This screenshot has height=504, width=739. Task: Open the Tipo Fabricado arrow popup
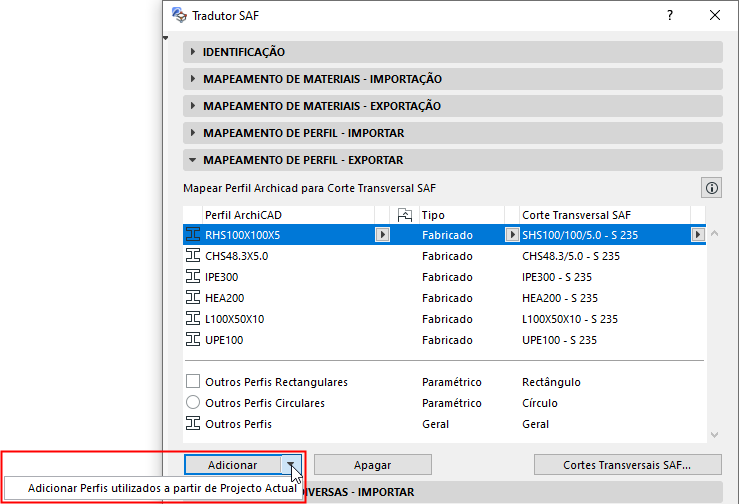pyautogui.click(x=512, y=234)
